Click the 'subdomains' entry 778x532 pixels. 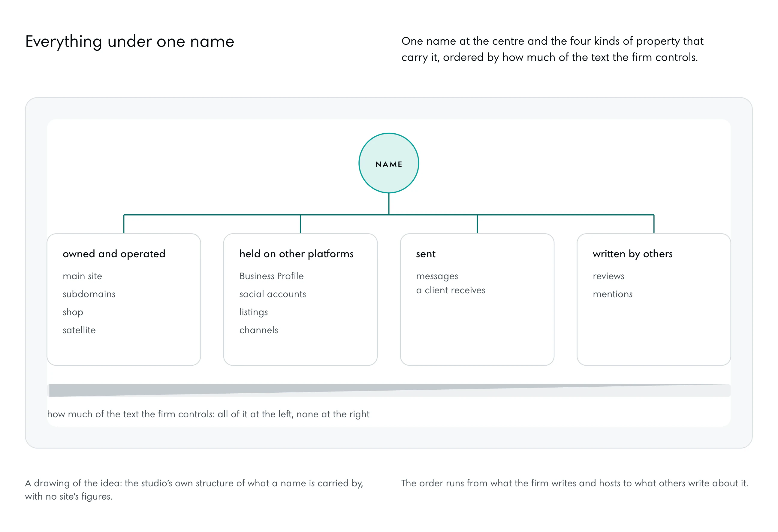(89, 294)
